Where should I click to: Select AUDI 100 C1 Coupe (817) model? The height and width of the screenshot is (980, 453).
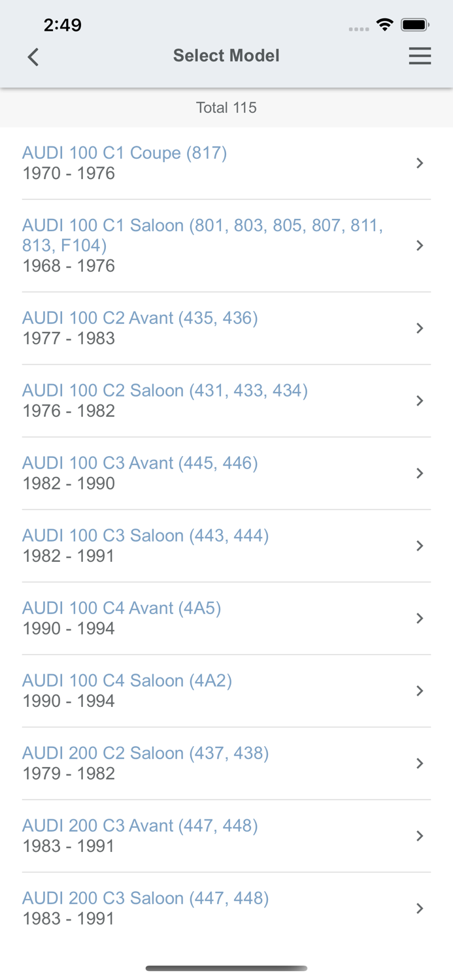click(226, 163)
